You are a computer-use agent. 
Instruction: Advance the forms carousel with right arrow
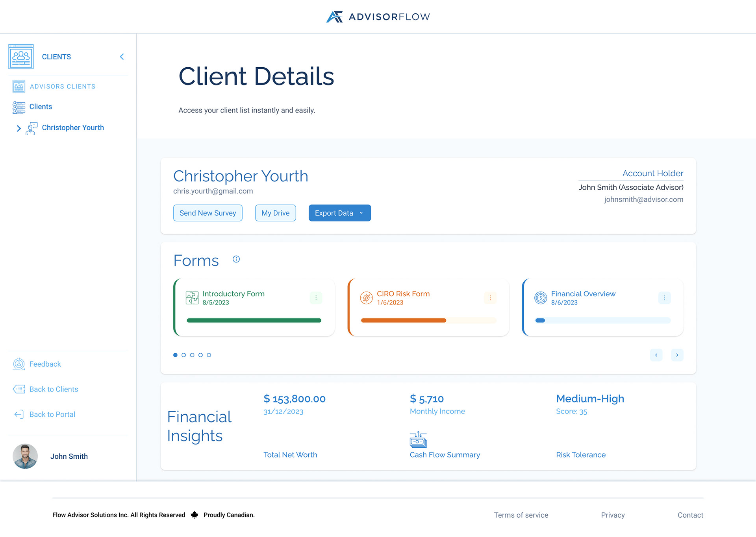click(677, 355)
